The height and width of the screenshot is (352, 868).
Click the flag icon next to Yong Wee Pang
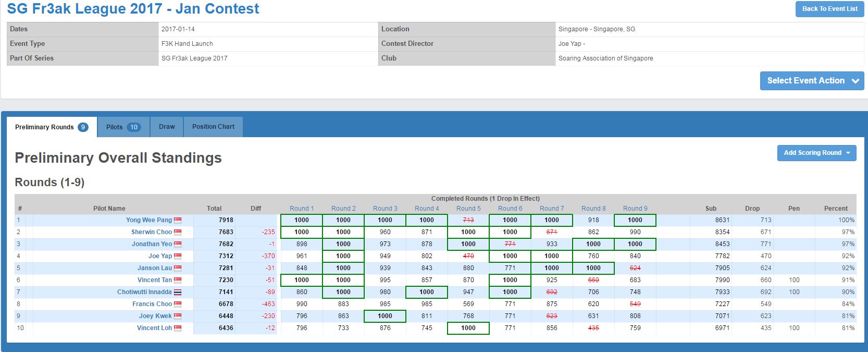pyautogui.click(x=178, y=220)
